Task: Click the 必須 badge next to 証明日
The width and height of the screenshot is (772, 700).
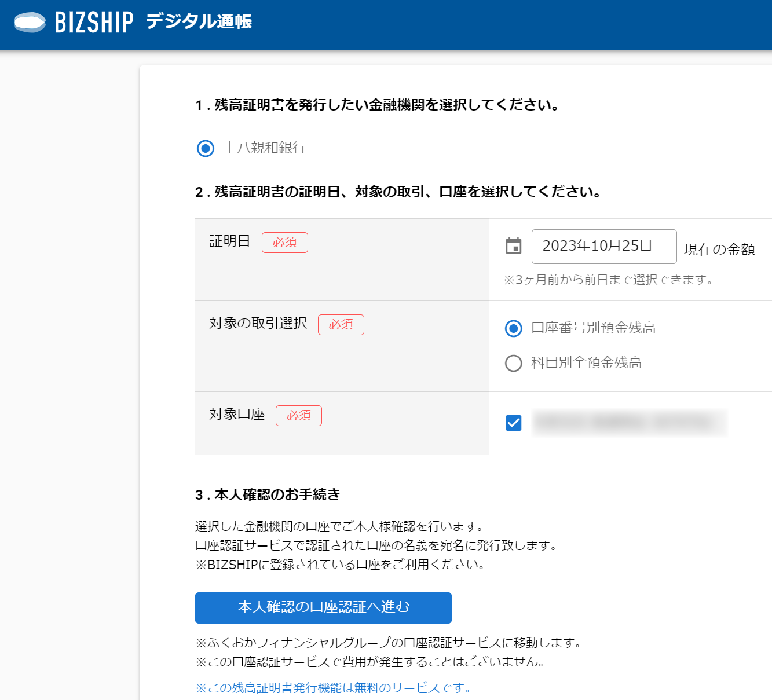Action: tap(285, 243)
